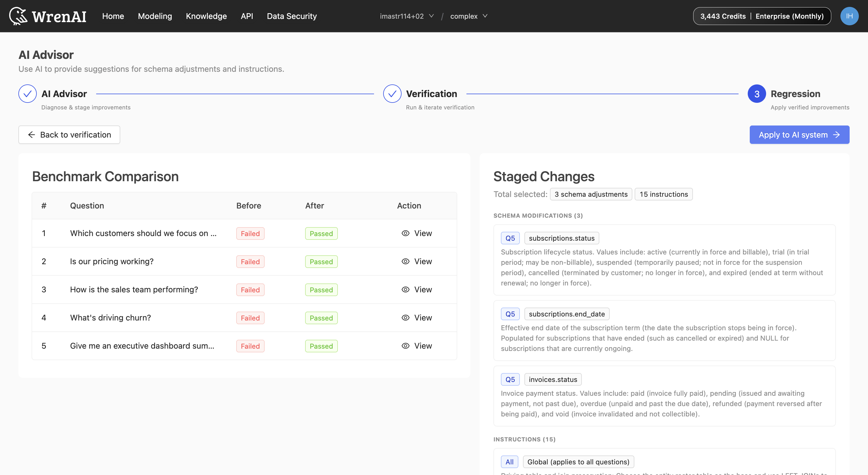Viewport: 868px width, 475px height.
Task: Open the Modeling section
Action: 155,16
